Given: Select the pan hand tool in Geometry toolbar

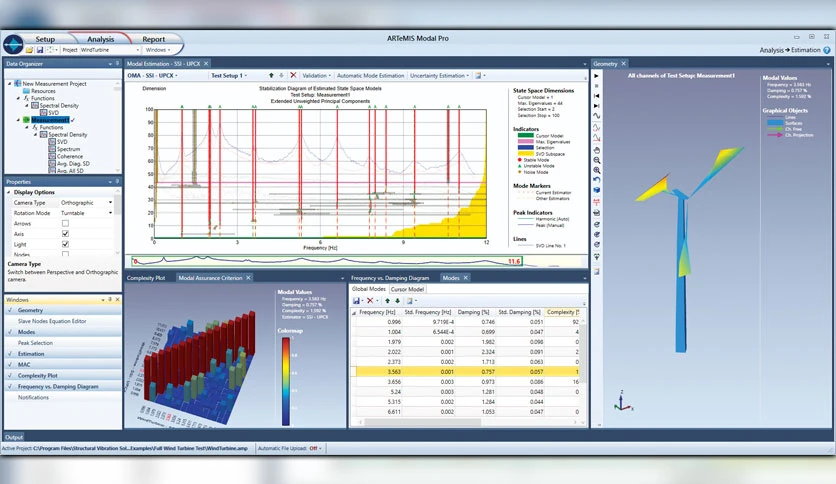Looking at the screenshot, I should click(x=597, y=150).
